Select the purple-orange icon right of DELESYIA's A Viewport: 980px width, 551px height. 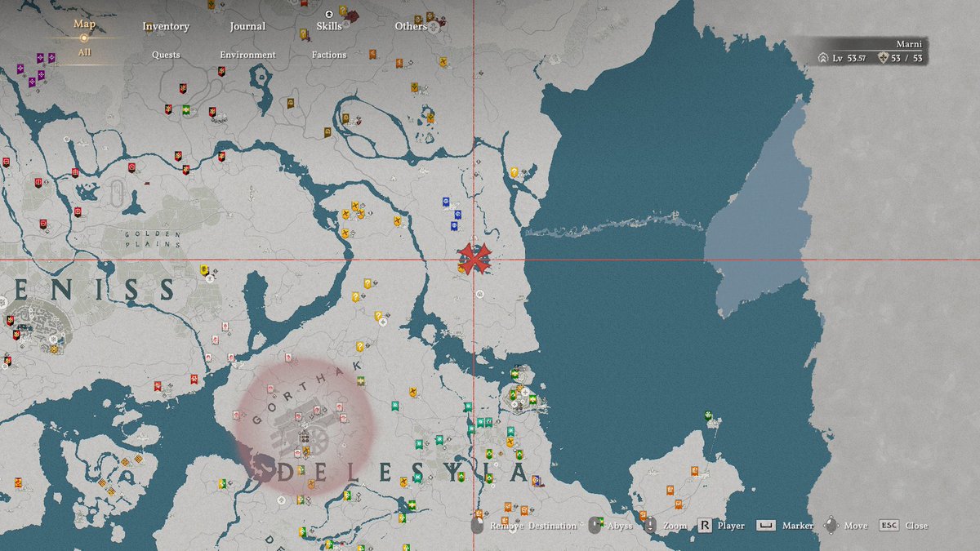tap(536, 480)
